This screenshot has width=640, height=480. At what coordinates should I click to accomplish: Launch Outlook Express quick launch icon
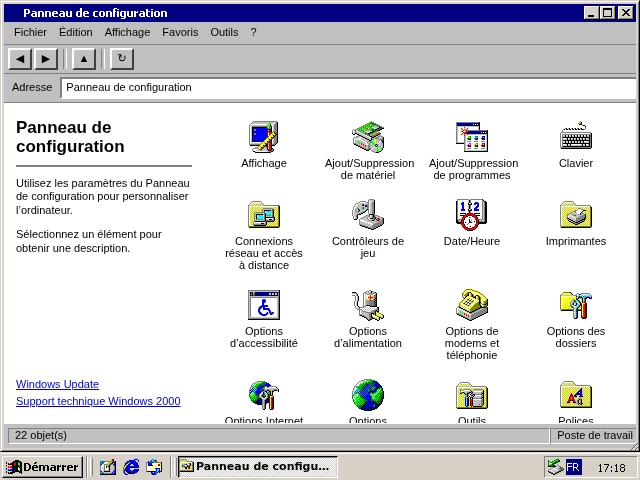click(155, 467)
